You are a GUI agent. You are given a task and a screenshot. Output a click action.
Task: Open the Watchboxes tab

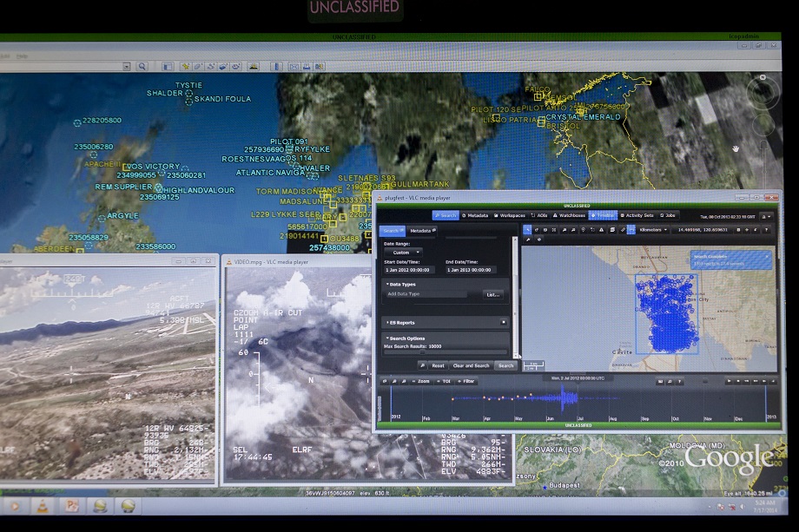569,215
